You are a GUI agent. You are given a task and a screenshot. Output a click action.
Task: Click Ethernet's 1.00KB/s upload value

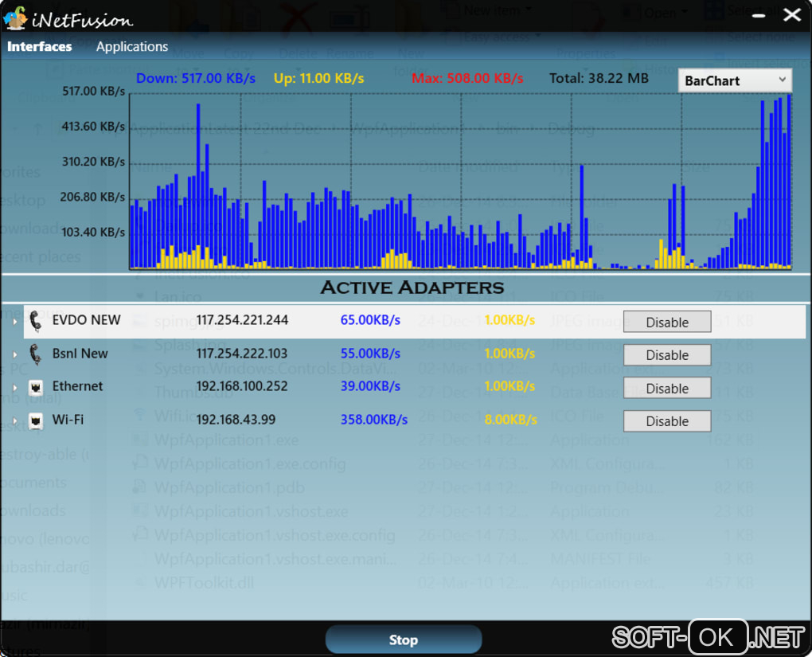[509, 386]
